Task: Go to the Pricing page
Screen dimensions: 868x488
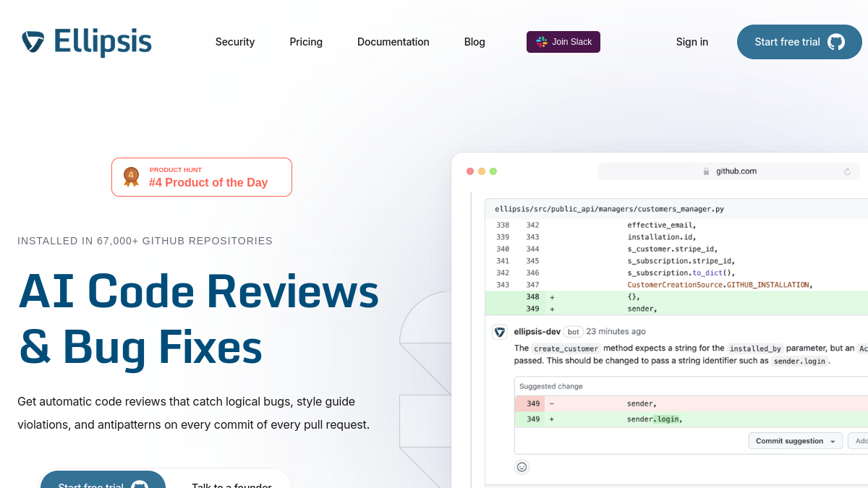Action: (306, 42)
